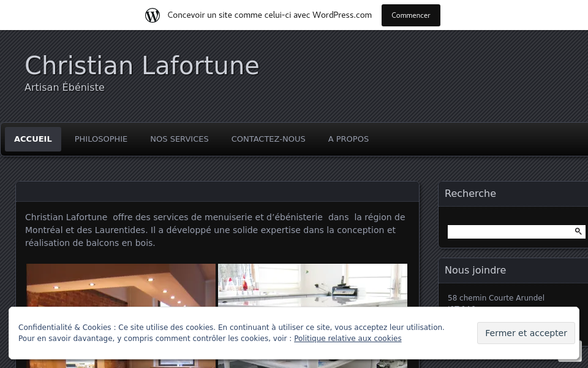
Task: Click the intro paragraph about menuiserie services
Action: tap(215, 230)
